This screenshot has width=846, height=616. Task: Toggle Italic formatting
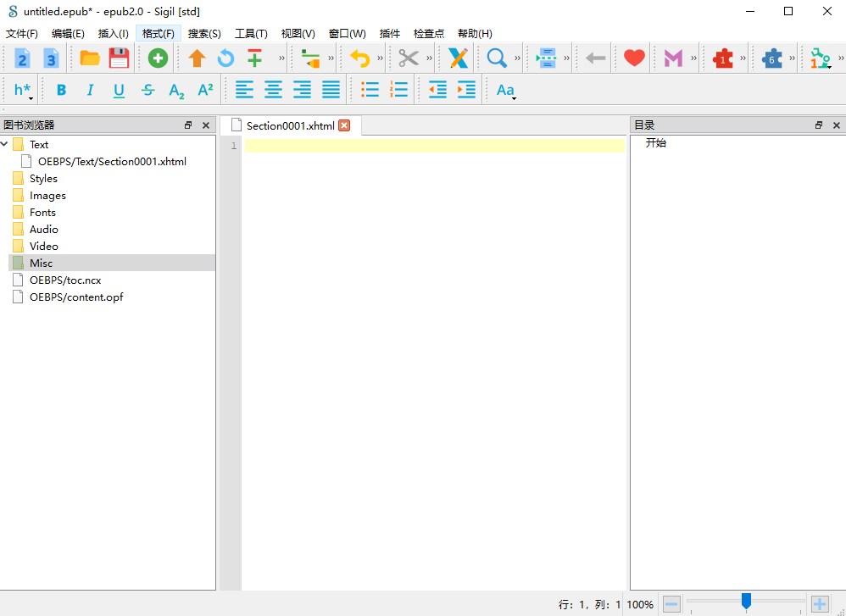90,90
